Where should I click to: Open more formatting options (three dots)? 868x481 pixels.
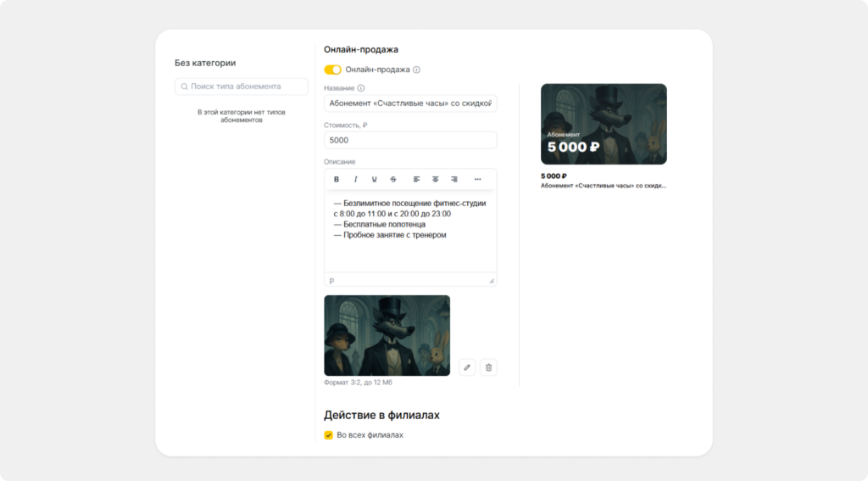tap(478, 179)
